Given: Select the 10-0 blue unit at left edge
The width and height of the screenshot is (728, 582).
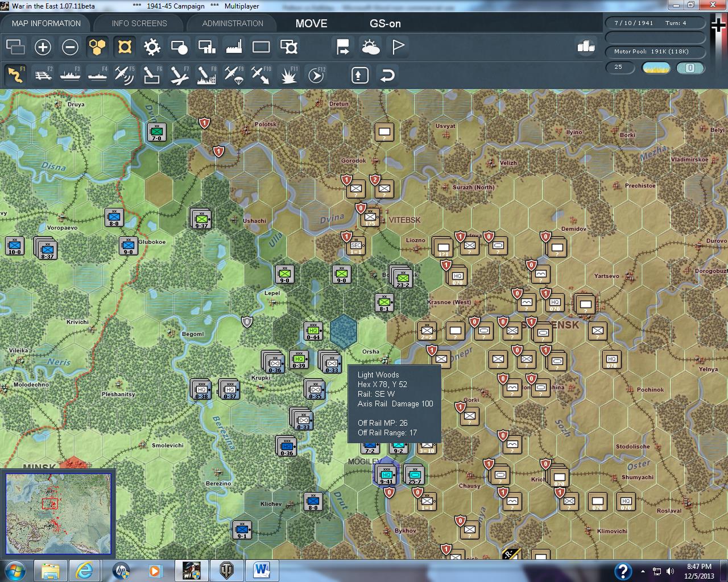Looking at the screenshot, I should point(15,246).
